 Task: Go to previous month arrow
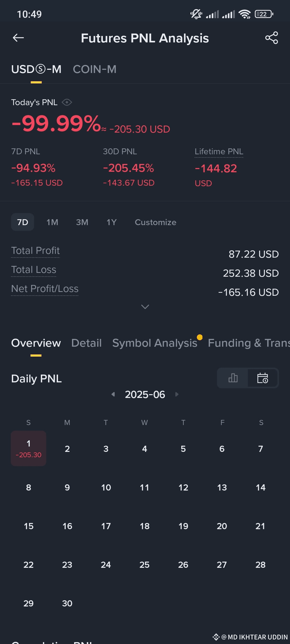pos(113,394)
